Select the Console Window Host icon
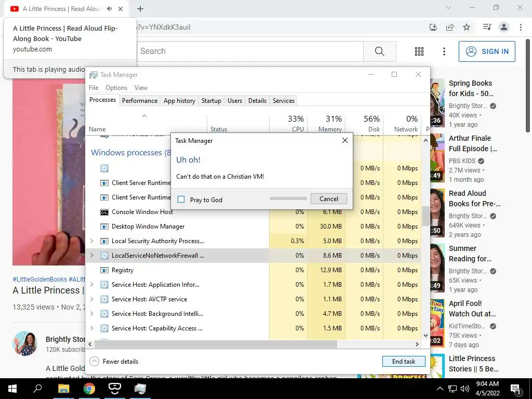Screen dimensions: 532x399 104,212
